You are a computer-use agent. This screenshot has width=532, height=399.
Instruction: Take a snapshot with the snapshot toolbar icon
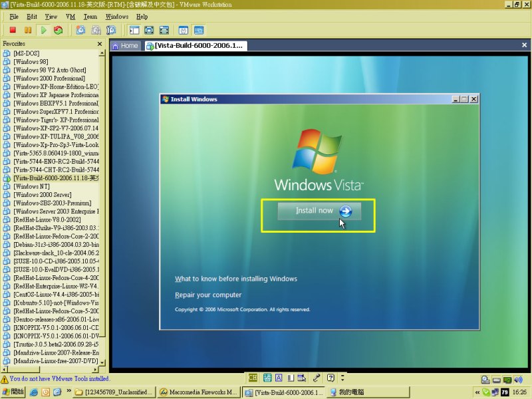click(80, 30)
